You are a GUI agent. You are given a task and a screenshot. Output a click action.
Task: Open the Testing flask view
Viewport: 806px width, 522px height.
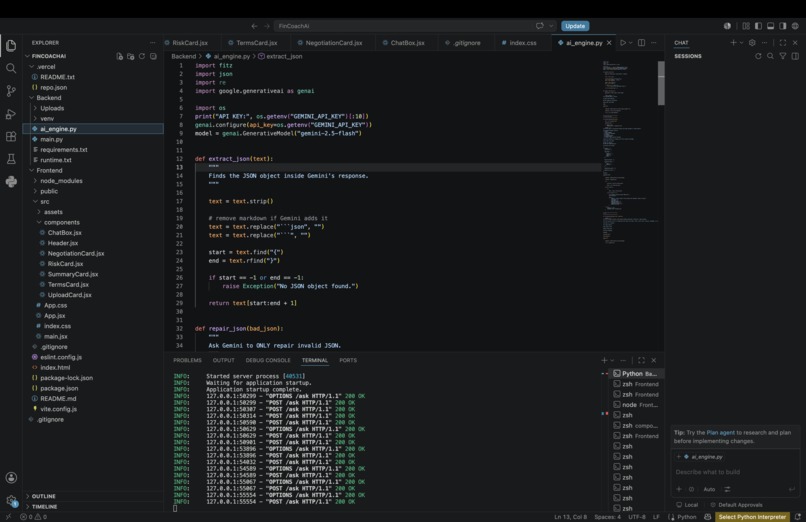[11, 159]
